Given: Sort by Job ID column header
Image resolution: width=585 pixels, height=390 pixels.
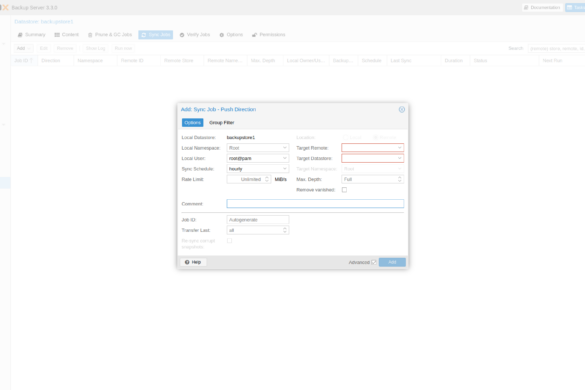Looking at the screenshot, I should pyautogui.click(x=24, y=60).
